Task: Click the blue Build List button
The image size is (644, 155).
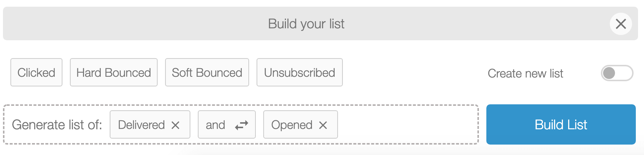Action: pos(561,124)
